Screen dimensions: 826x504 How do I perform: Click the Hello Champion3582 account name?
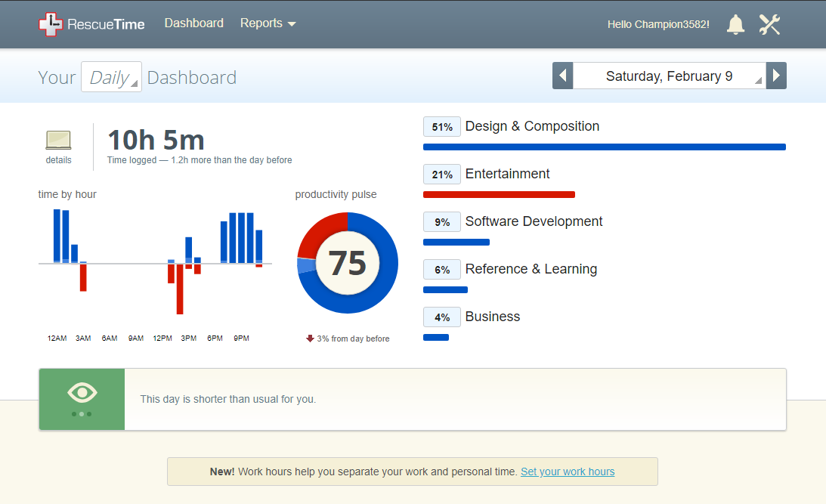(657, 23)
